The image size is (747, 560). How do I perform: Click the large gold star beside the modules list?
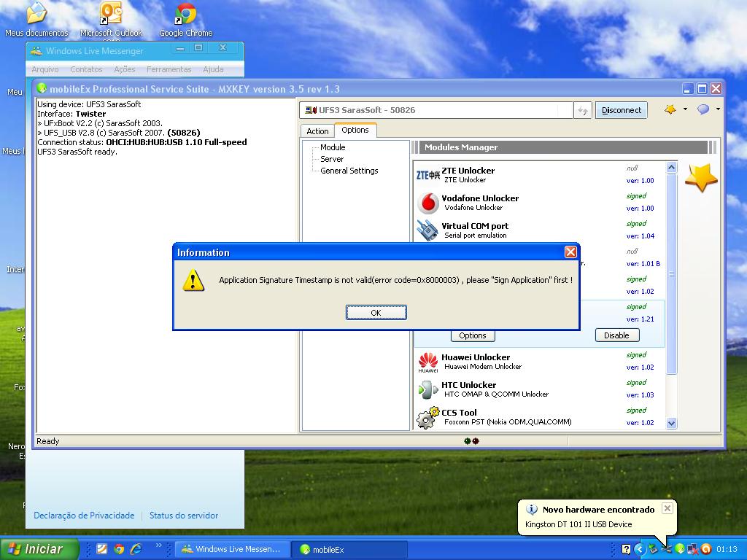tap(701, 178)
